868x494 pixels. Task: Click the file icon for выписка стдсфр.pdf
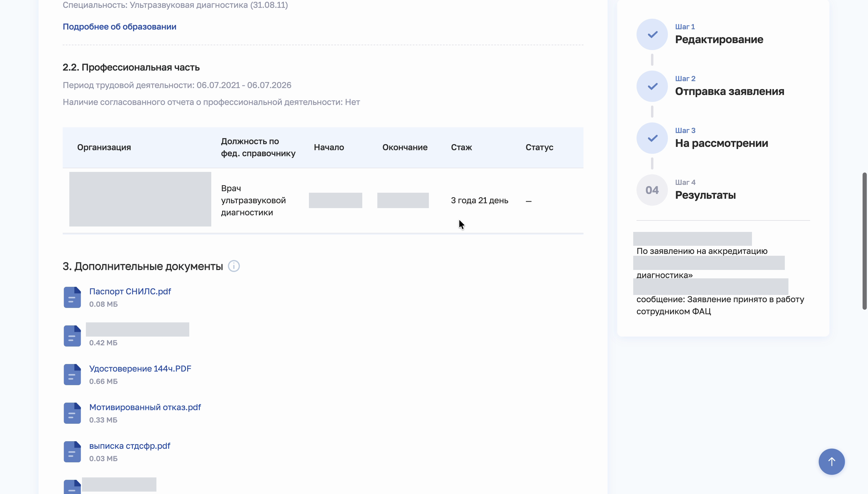tap(72, 452)
